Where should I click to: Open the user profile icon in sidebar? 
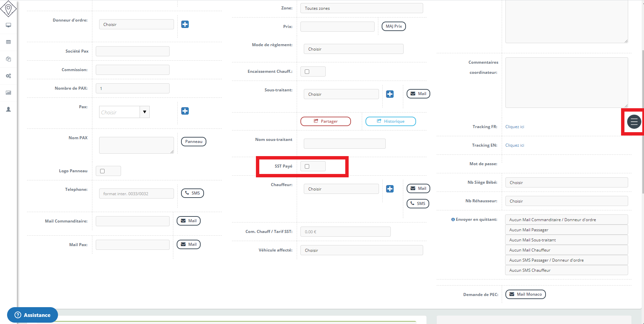coord(8,110)
